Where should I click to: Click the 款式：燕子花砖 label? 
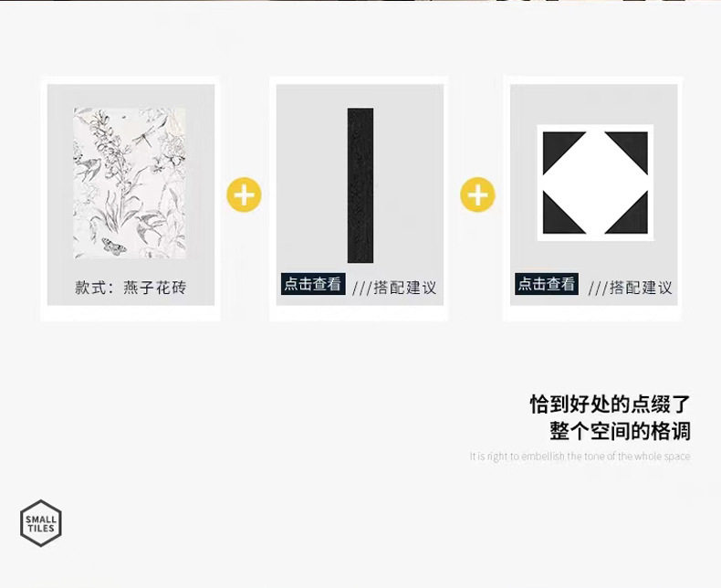131,288
